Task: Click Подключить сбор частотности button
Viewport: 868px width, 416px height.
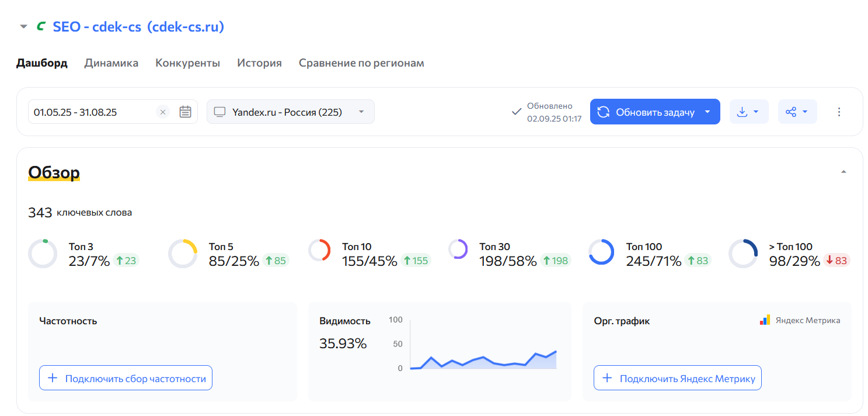Action: coord(126,378)
